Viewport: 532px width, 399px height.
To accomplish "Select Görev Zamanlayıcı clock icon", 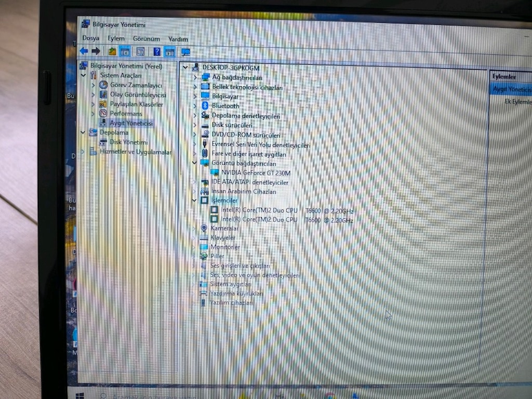I will coord(103,85).
